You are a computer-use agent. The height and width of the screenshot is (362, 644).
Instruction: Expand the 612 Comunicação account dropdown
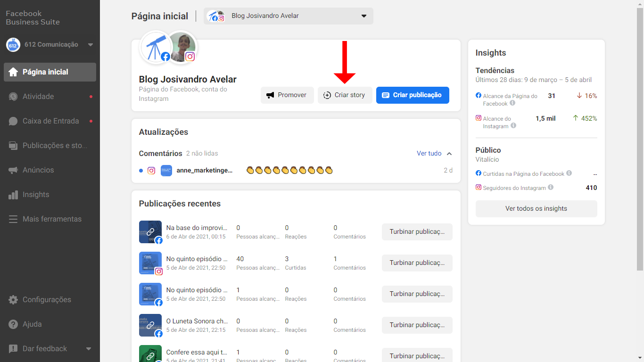click(91, 45)
